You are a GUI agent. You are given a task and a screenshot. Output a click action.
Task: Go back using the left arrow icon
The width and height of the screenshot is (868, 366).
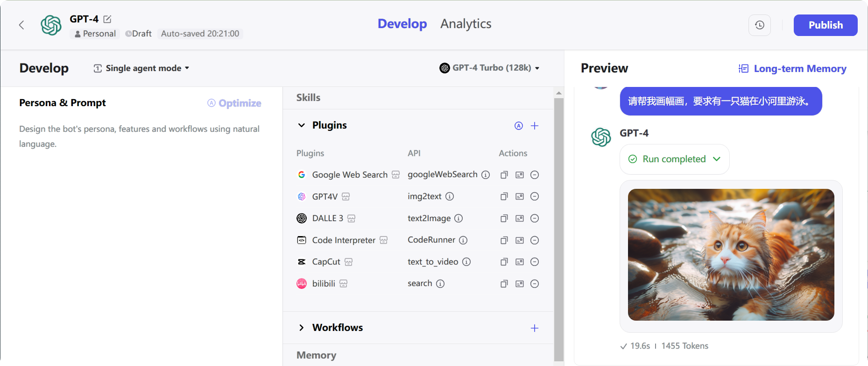coord(21,25)
